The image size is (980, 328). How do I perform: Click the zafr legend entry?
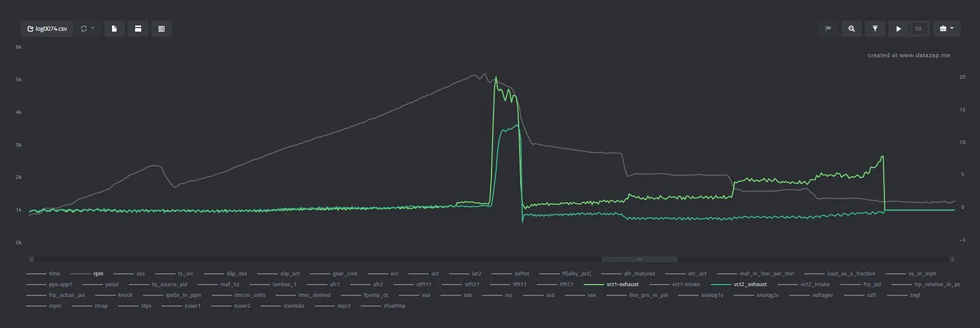(860, 296)
